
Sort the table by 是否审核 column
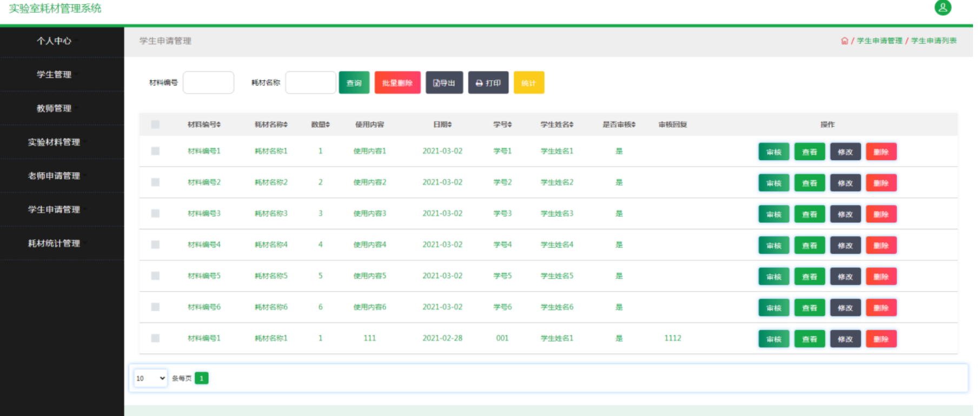coord(619,124)
